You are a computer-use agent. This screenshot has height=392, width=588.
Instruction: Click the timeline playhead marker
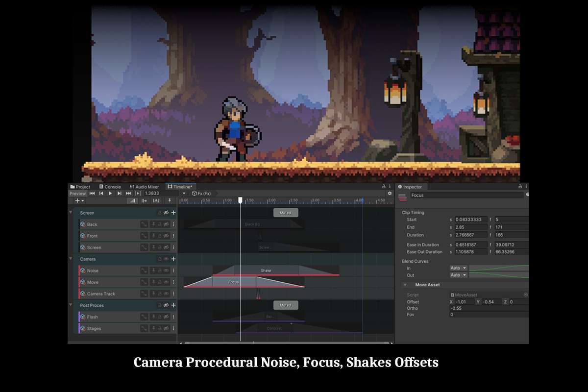(x=240, y=200)
